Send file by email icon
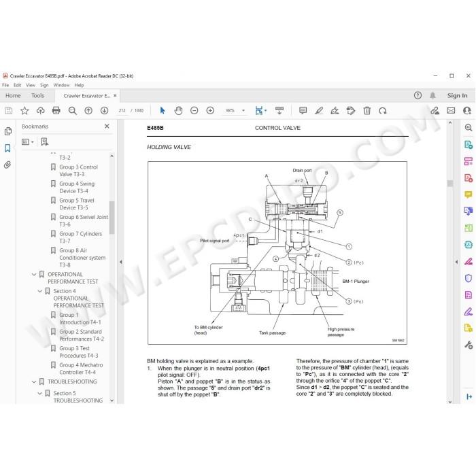This screenshot has width=476, height=476. click(451, 111)
